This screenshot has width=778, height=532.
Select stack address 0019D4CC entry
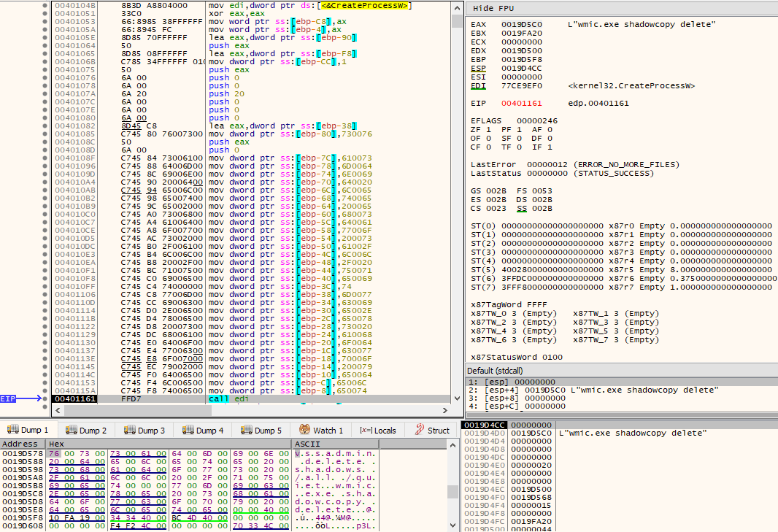coord(485,425)
